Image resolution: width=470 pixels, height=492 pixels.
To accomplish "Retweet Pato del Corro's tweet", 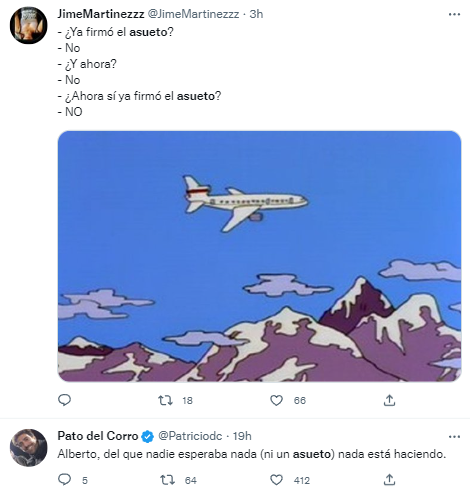I will [x=167, y=480].
